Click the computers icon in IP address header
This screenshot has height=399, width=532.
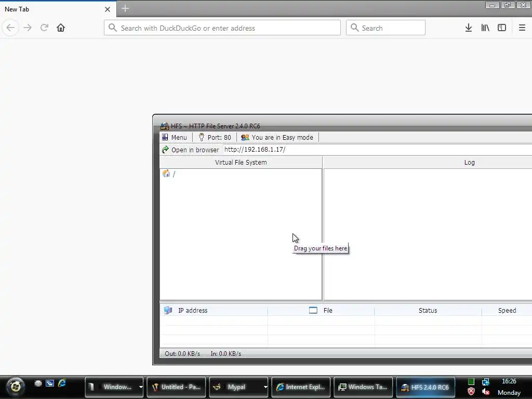point(168,310)
